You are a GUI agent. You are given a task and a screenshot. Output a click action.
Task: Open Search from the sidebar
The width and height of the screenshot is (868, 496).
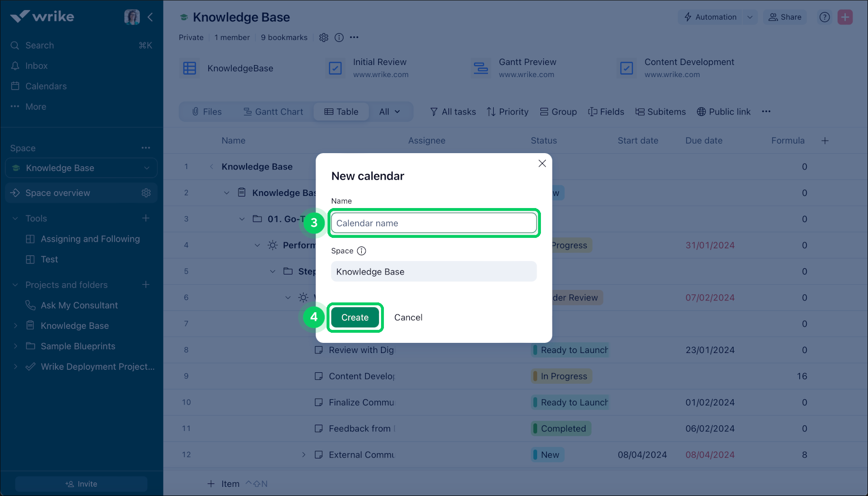tap(39, 45)
